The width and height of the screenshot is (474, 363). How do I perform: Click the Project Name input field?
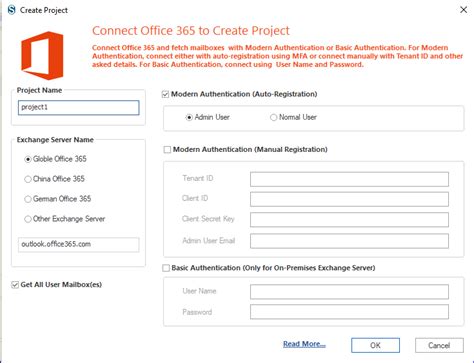point(79,108)
